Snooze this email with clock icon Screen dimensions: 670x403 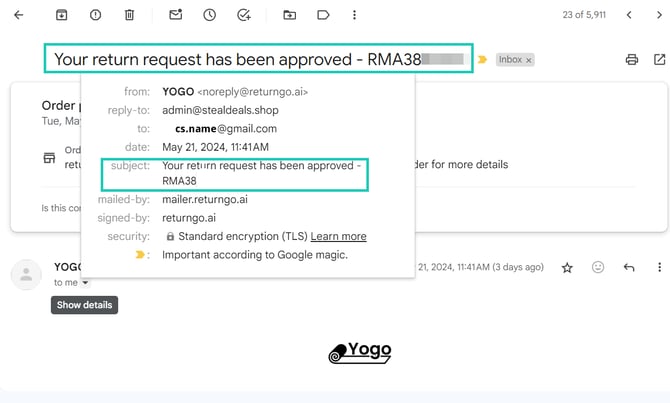[x=209, y=15]
